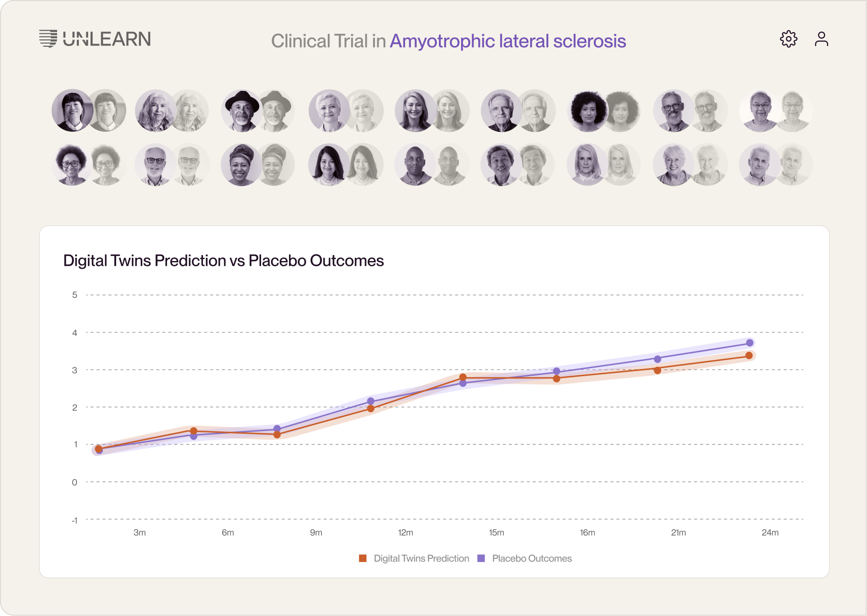Viewport: 867px width, 616px height.
Task: Open the user profile icon
Action: [x=821, y=39]
